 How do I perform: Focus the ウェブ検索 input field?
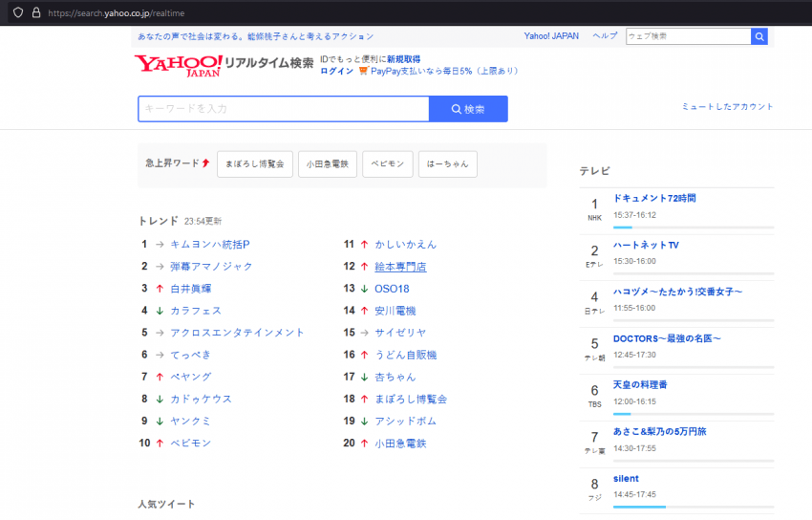tap(688, 36)
